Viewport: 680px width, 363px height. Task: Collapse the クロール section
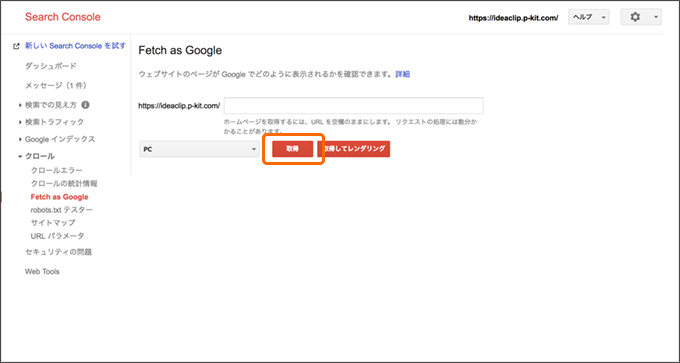coord(36,156)
